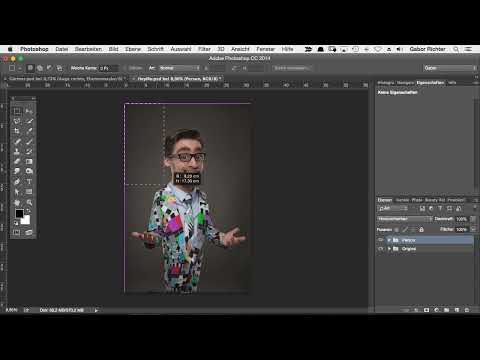Open the Ebene menu
Viewport: 480px width, 360px height.
click(133, 49)
